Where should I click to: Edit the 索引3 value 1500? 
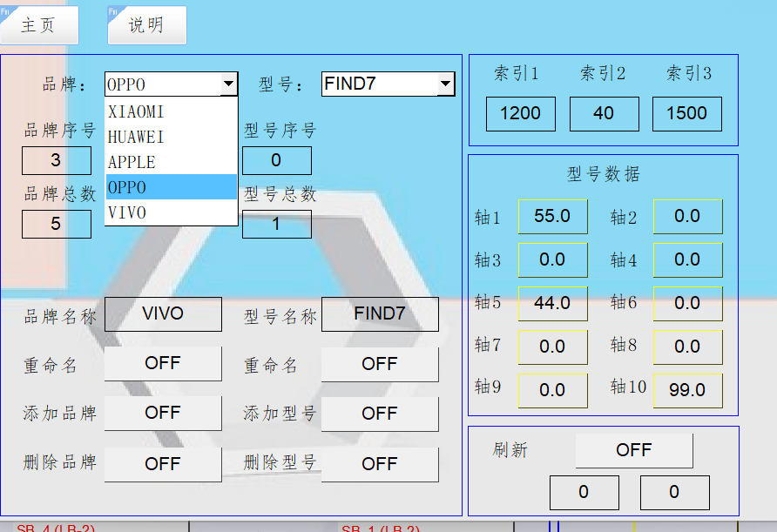tap(686, 114)
